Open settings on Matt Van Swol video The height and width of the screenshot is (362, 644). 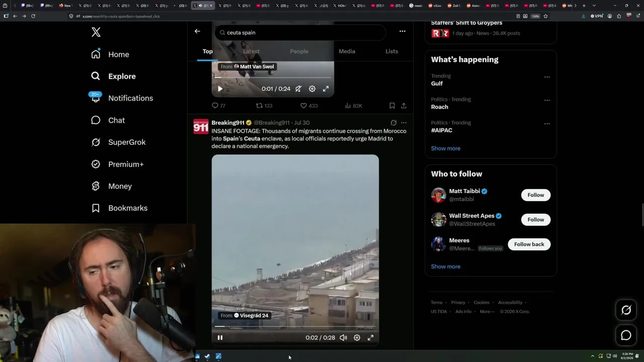click(312, 89)
